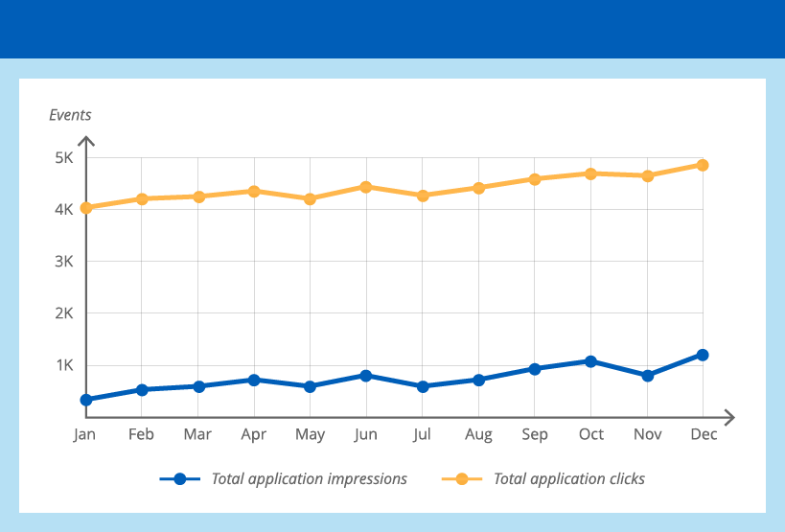Select the October data point on blue line
Image resolution: width=785 pixels, height=532 pixels.
click(x=590, y=361)
